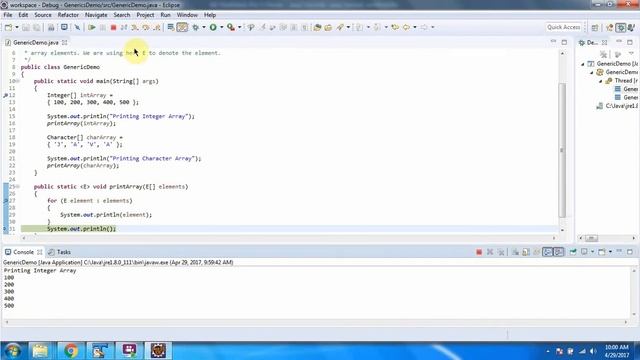The image size is (640, 360).
Task: Terminate debugging with the main toolbar's red square
Action: click(x=113, y=27)
